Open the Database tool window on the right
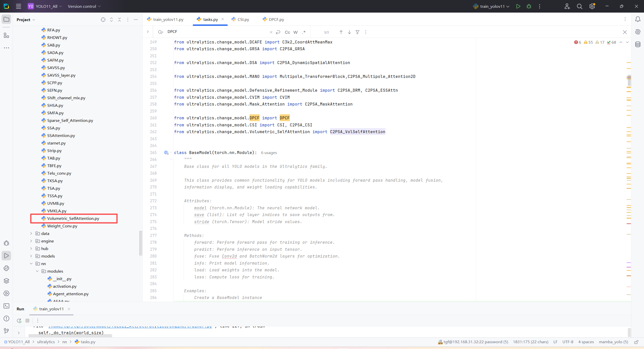The width and height of the screenshot is (644, 349). tap(638, 44)
